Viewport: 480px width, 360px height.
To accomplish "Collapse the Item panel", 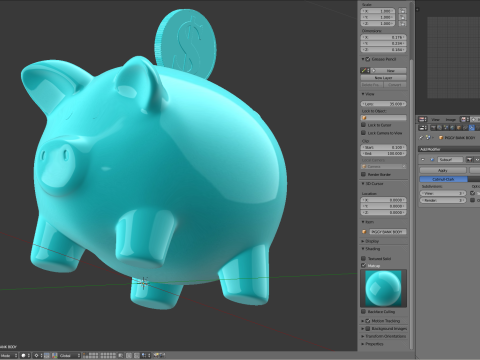I will point(363,222).
